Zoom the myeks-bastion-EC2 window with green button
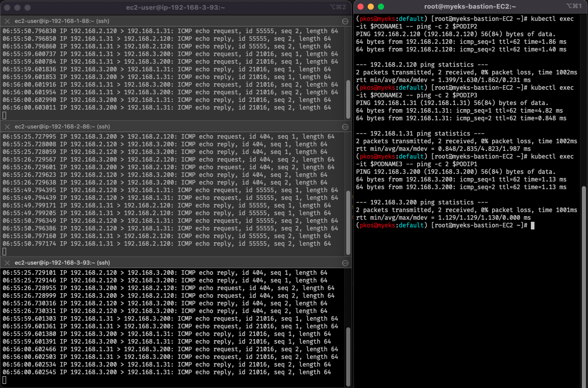This screenshot has width=588, height=388. click(x=380, y=7)
